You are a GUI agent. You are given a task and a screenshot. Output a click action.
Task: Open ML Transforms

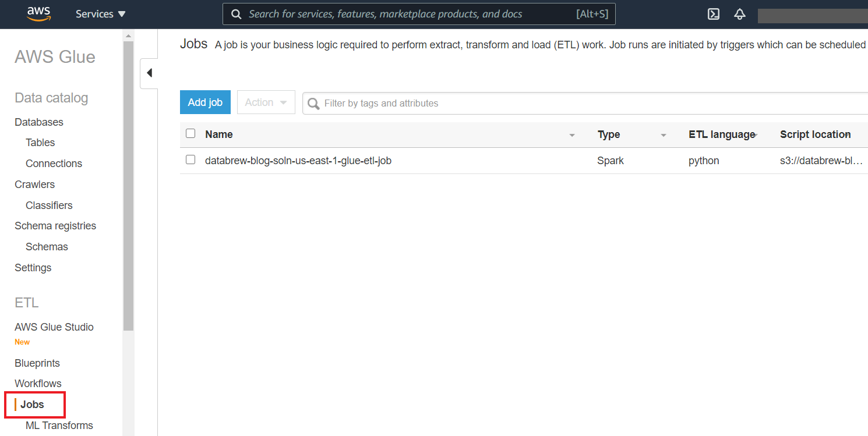(59, 426)
